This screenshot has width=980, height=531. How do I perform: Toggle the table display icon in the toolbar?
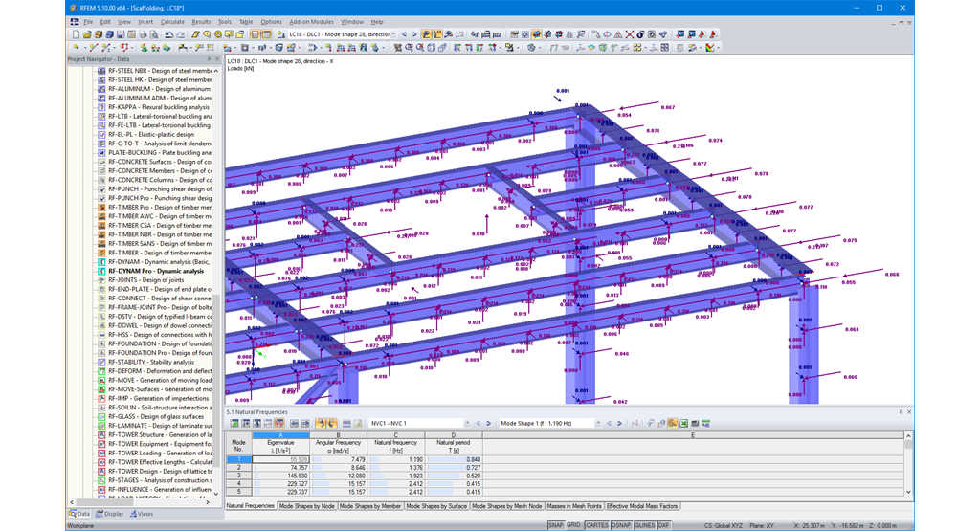pyautogui.click(x=266, y=34)
